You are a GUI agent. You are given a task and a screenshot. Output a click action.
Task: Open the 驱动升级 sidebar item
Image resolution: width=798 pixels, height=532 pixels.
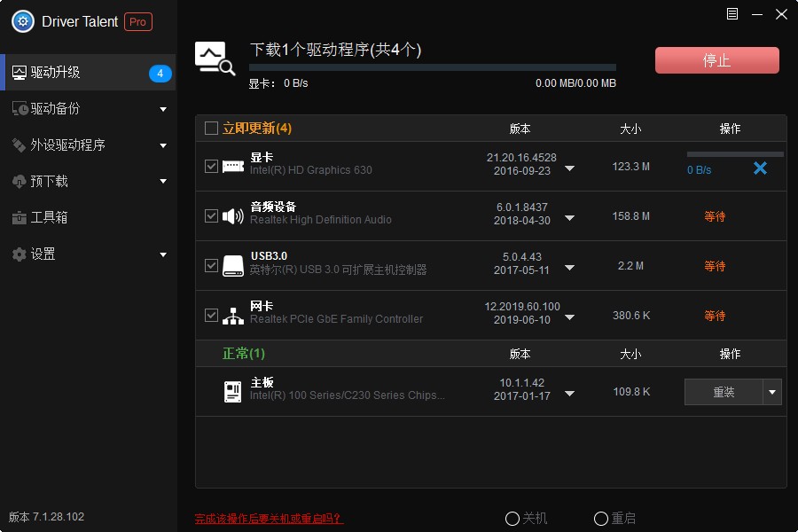(88, 73)
